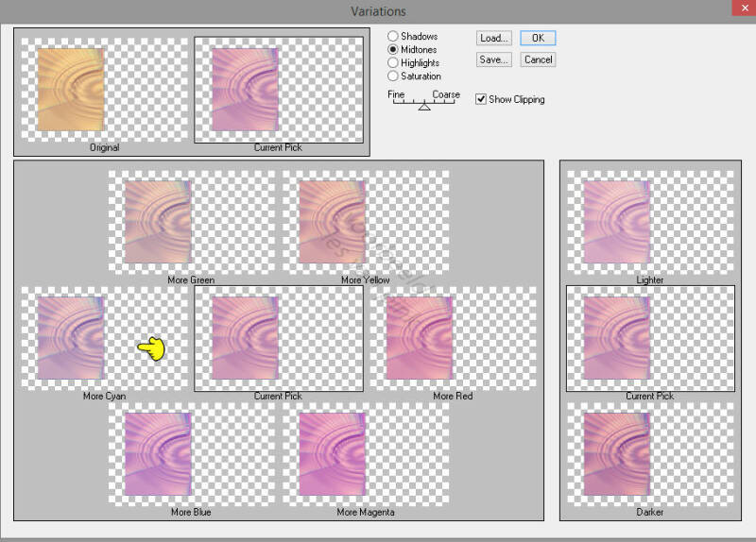Click the Load... button

[493, 38]
